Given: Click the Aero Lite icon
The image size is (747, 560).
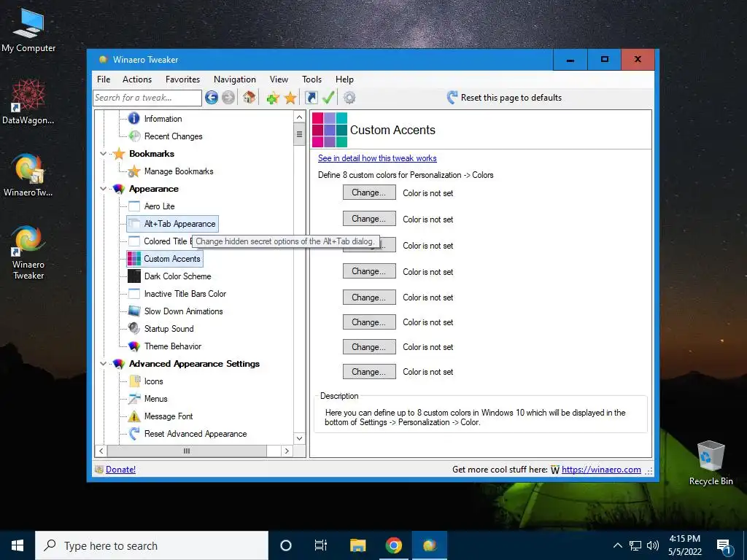Looking at the screenshot, I should point(134,206).
